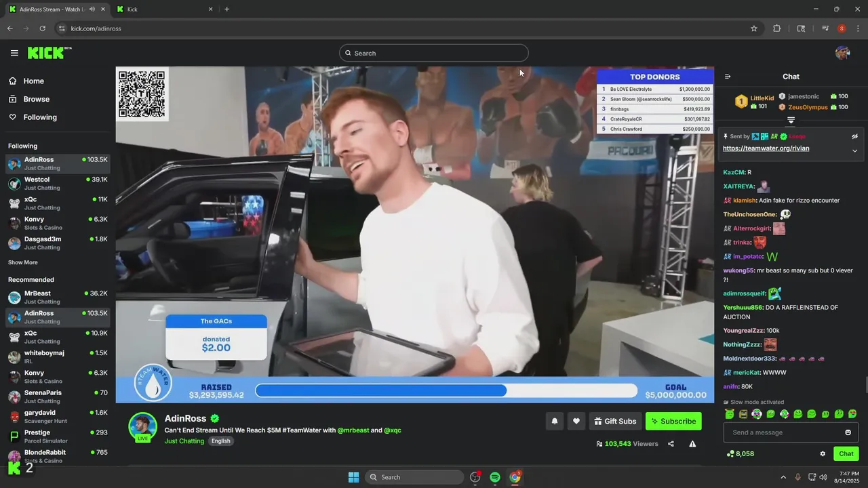The height and width of the screenshot is (488, 868).
Task: Click the Subscribe button
Action: coord(673,421)
